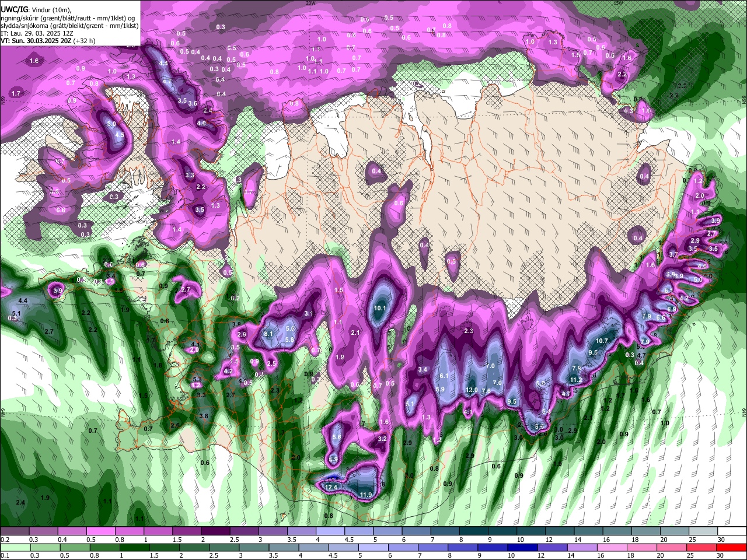The height and width of the screenshot is (560, 747).
Task: Click the '0.1' label in the lower legend row
Action: coord(4,556)
